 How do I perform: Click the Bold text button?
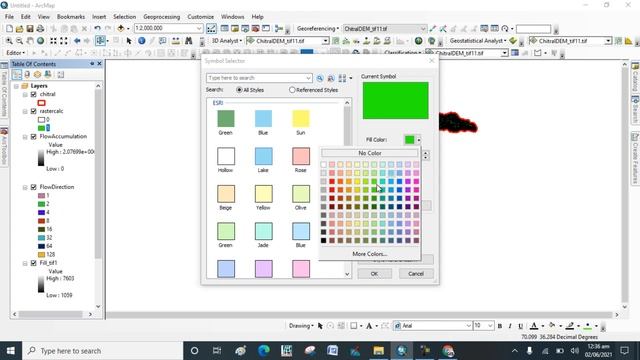pos(500,326)
